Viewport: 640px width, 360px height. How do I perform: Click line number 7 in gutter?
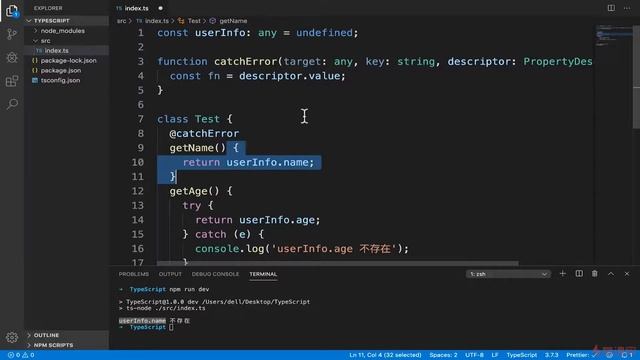pos(140,119)
